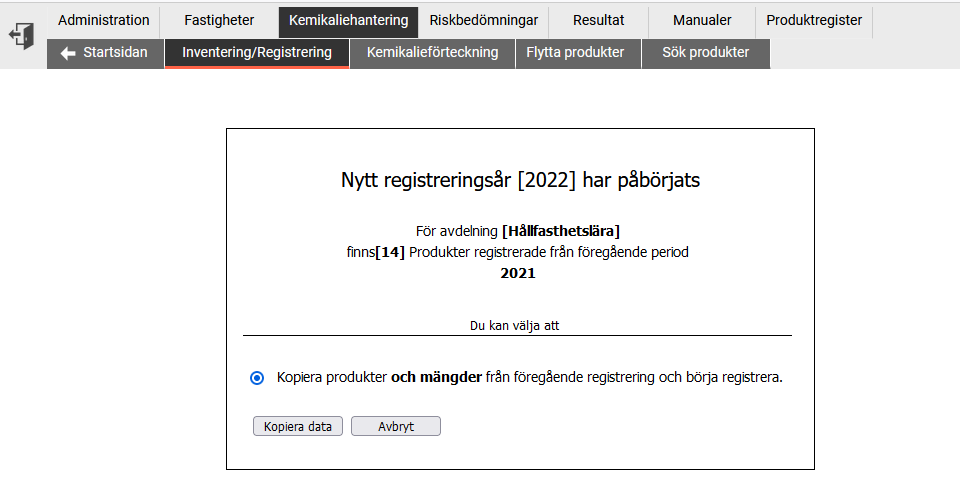Open the Kemikalieförteckning sub-tab

click(x=432, y=54)
